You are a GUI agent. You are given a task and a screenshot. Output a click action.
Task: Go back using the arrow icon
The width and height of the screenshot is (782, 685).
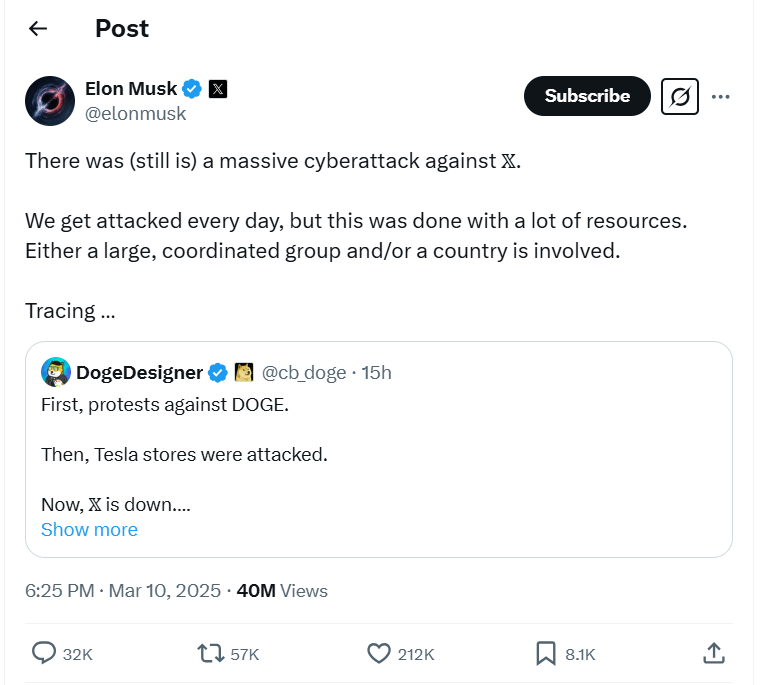coord(38,29)
